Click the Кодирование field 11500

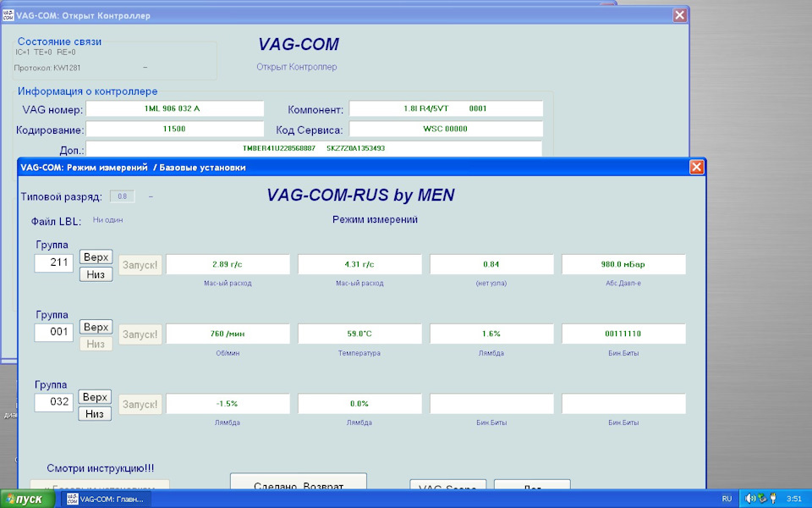pyautogui.click(x=175, y=129)
